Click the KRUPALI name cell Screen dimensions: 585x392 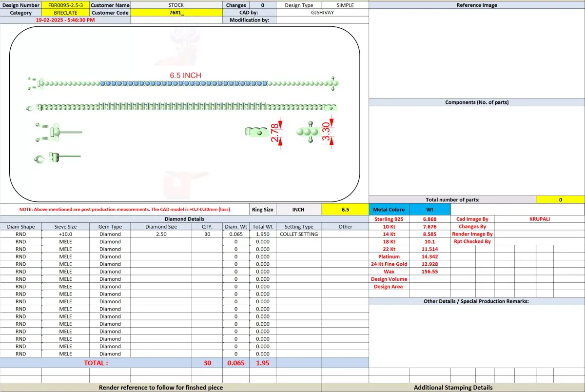tap(539, 219)
